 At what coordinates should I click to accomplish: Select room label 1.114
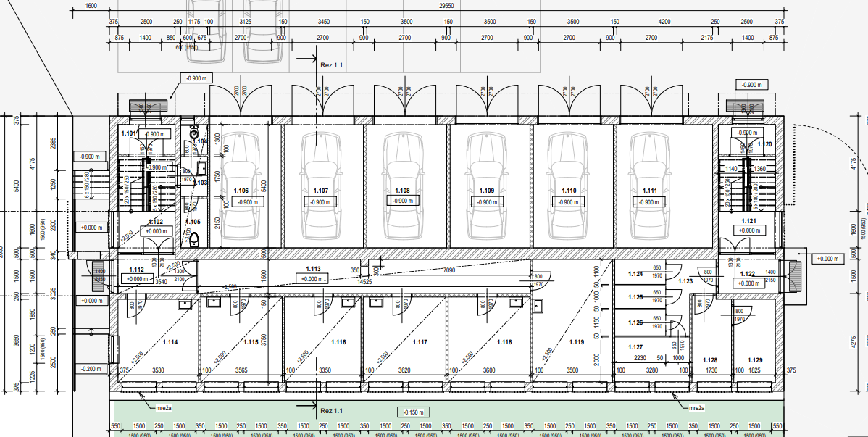(170, 342)
